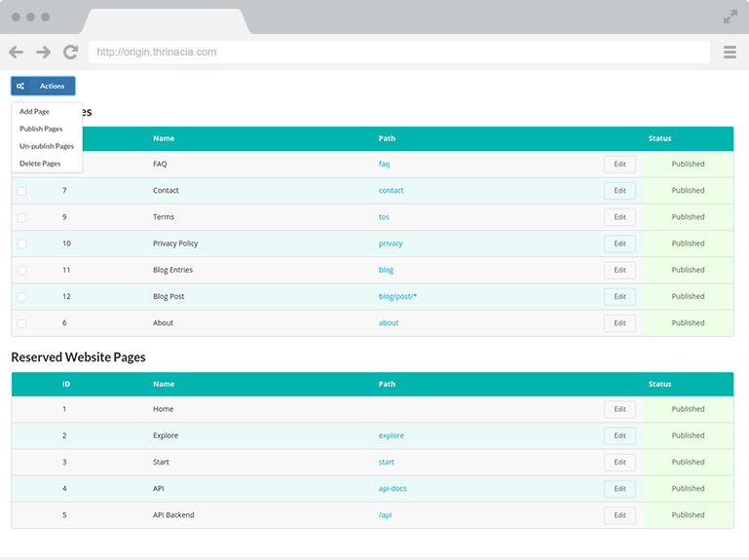This screenshot has height=560, width=749.
Task: Click the Published status of API Backend
Action: click(x=688, y=515)
